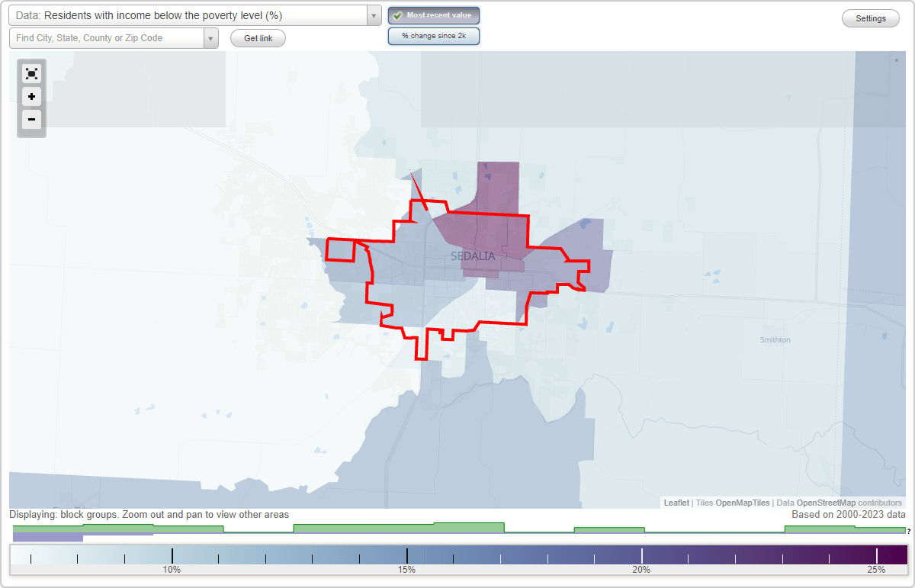Click the Smithton area on the map
The image size is (915, 588).
(775, 339)
